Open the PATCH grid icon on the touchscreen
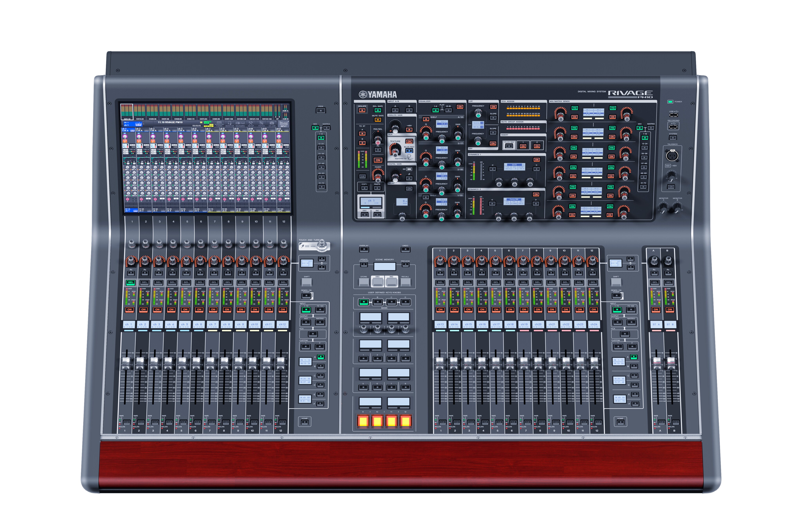This screenshot has height=532, width=802. [261, 124]
